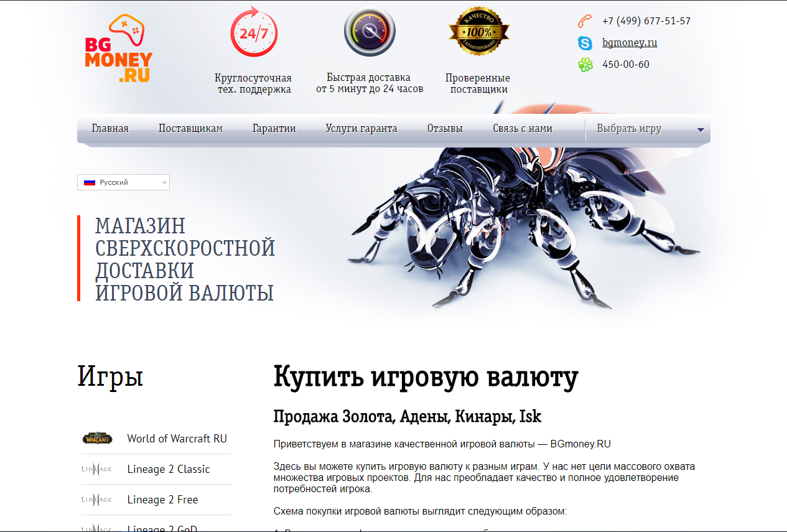Open the Поставщикам menu item
Image resolution: width=787 pixels, height=532 pixels.
(x=190, y=129)
